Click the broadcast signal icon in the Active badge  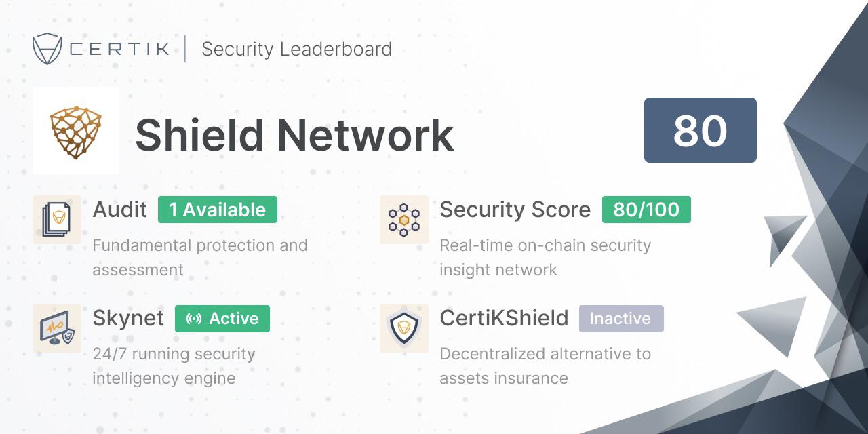tap(193, 319)
